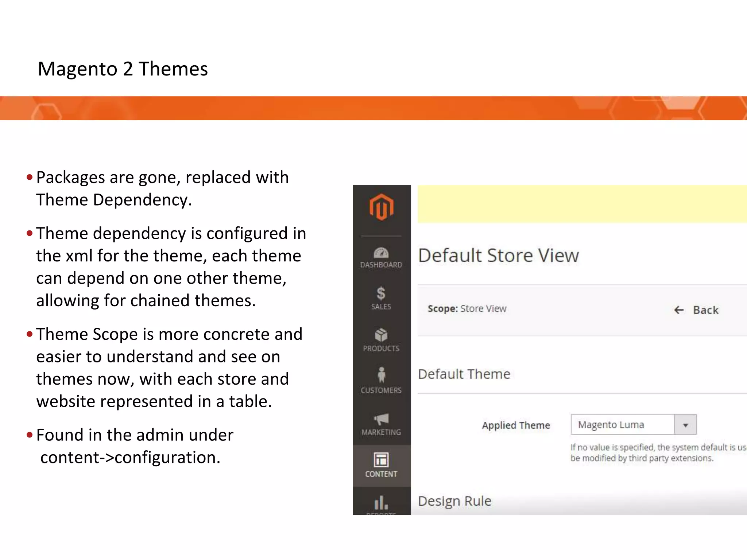Expand the Design Rule section
Screen dimensions: 747x560
pyautogui.click(x=454, y=501)
